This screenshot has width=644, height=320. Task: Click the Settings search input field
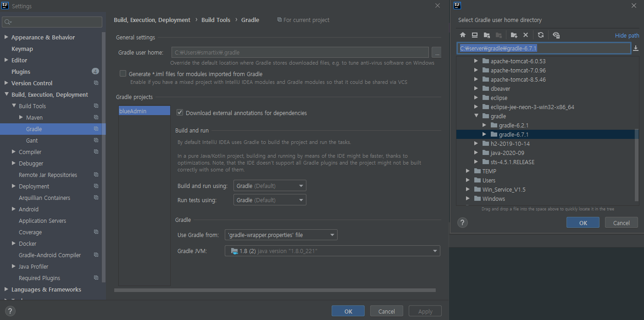point(52,22)
